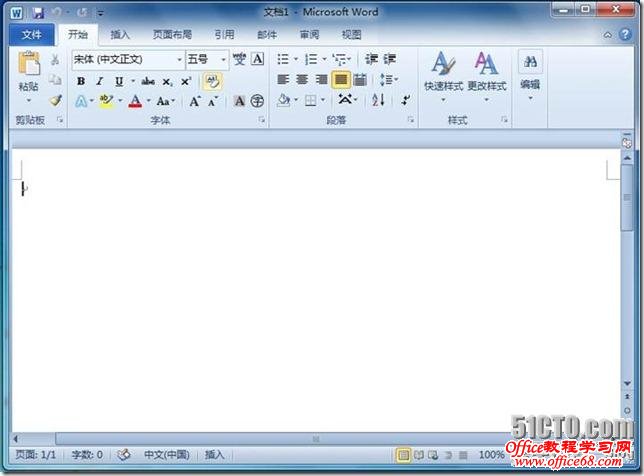Click the 页面: 1/1 status indicator

coord(35,455)
